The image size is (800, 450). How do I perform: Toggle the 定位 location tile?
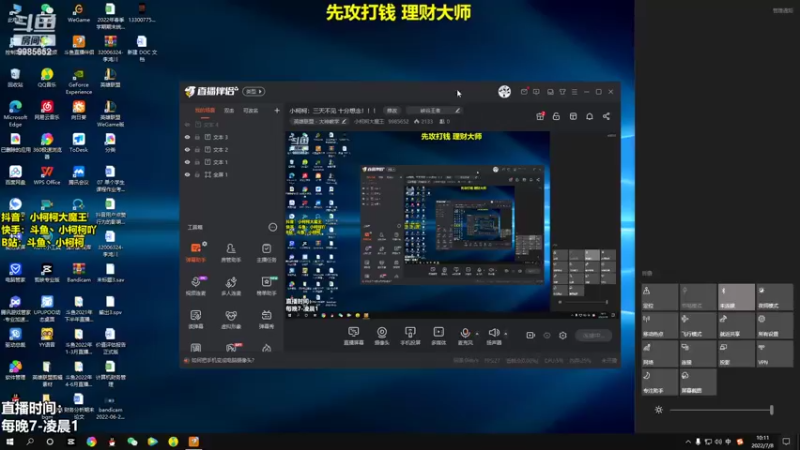659,297
